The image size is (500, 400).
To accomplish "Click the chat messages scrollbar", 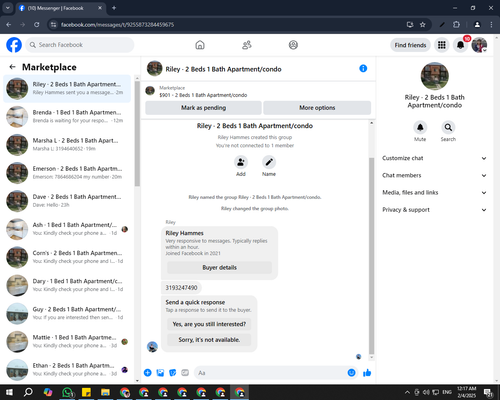I will tap(371, 255).
